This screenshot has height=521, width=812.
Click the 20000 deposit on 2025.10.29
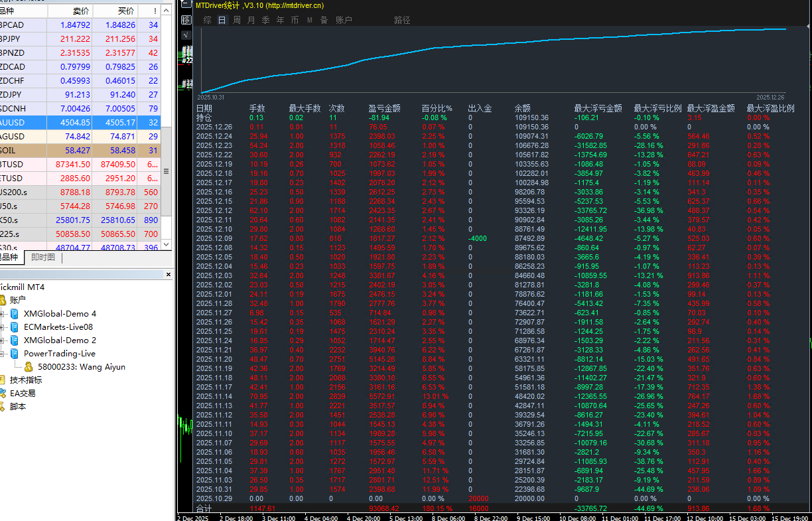tap(478, 498)
